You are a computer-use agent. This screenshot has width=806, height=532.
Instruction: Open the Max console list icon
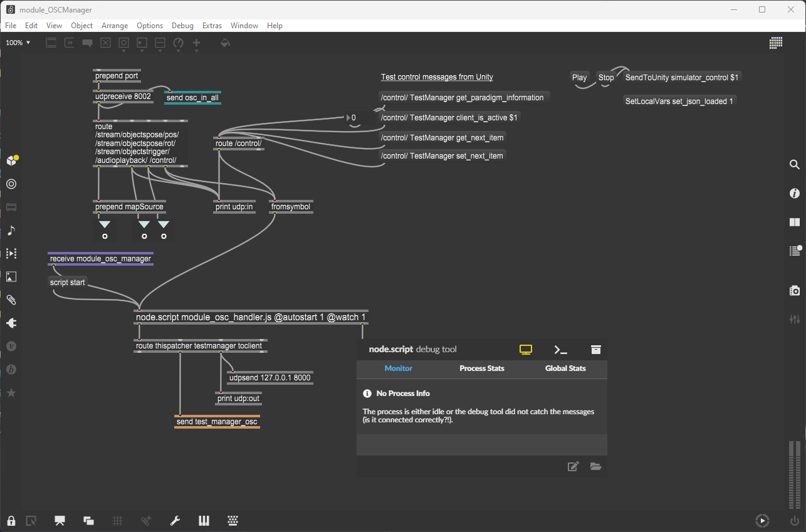click(x=795, y=251)
